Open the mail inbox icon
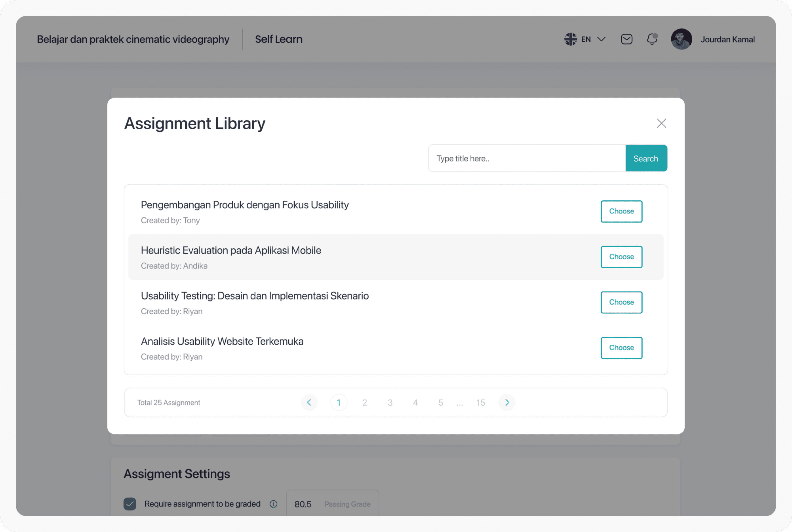792x532 pixels. click(626, 39)
